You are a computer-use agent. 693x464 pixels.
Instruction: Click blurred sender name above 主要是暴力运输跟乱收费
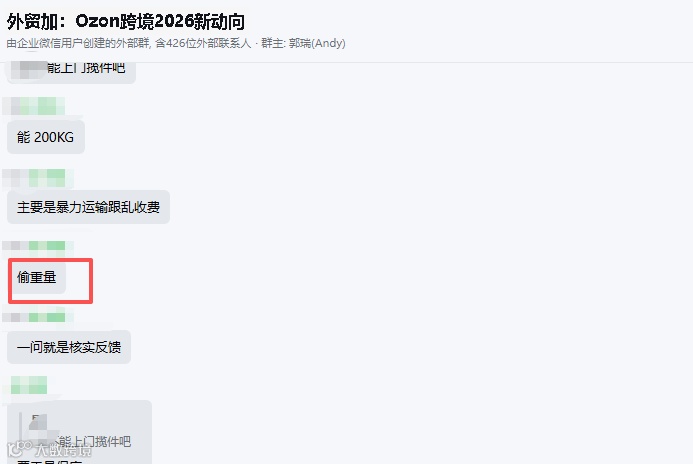coord(38,178)
